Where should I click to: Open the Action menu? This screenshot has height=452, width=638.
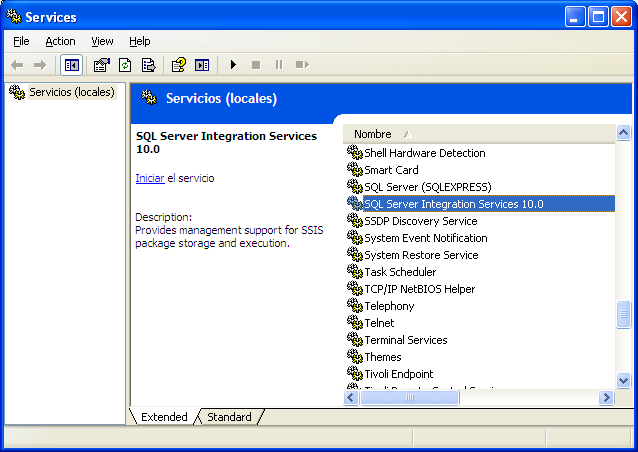(x=60, y=41)
